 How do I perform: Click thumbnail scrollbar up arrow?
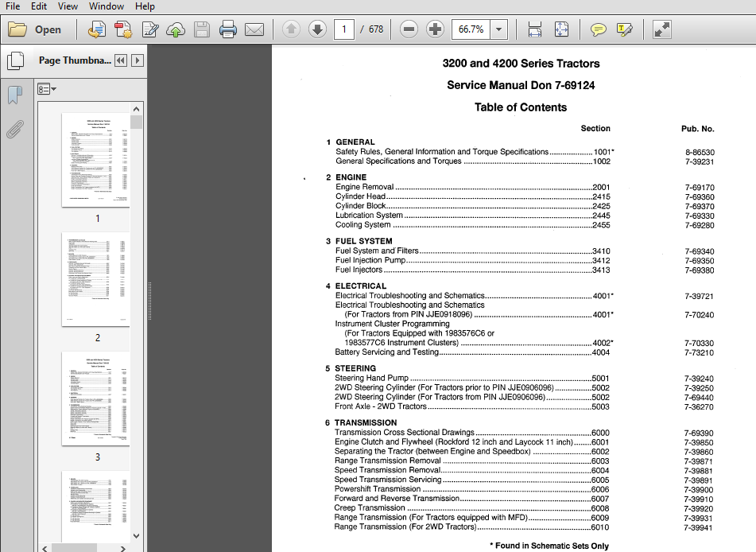[x=137, y=109]
